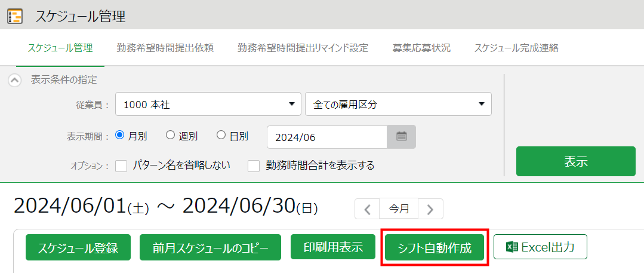Click the 2024/06 date input field
The width and height of the screenshot is (644, 273).
(x=326, y=137)
